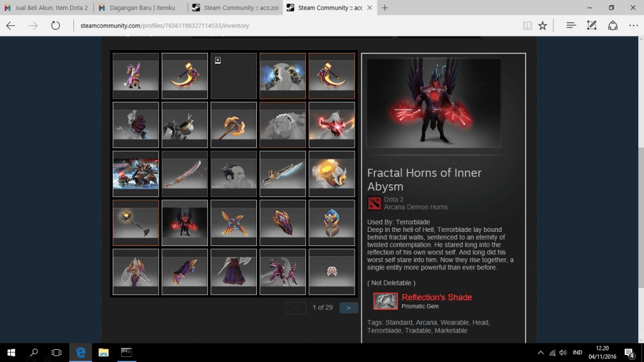Go back with the browser back arrow
The width and height of the screenshot is (644, 362).
point(11,26)
